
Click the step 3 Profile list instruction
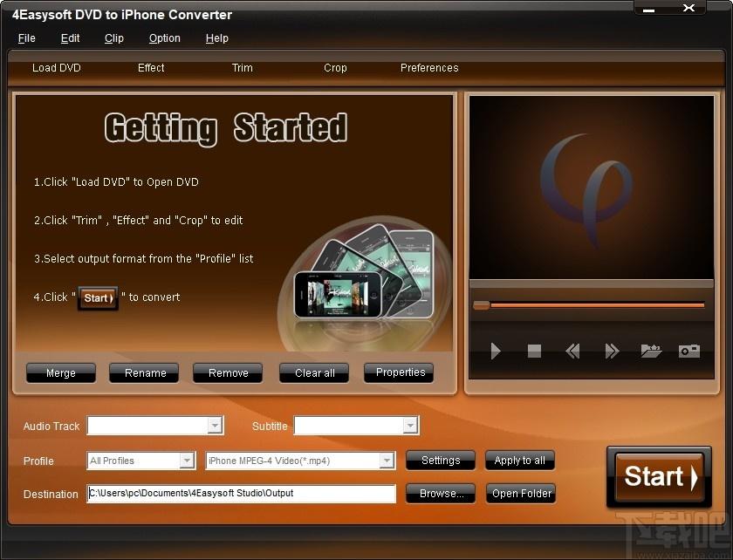click(143, 258)
